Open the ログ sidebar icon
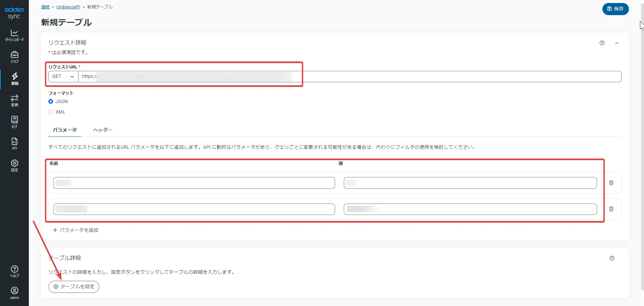Viewport: 644px width, 306px height. (x=14, y=122)
